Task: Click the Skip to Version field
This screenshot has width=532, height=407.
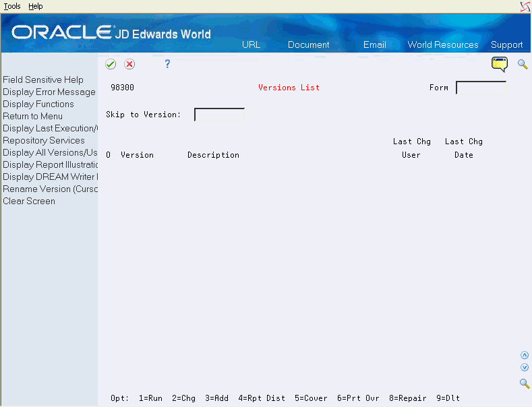Action: click(x=220, y=115)
